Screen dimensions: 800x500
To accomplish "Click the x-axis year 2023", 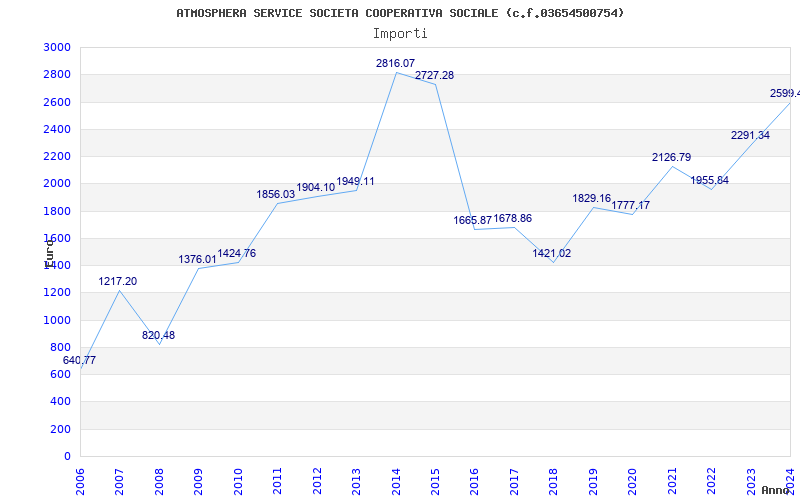I will pos(751,482).
